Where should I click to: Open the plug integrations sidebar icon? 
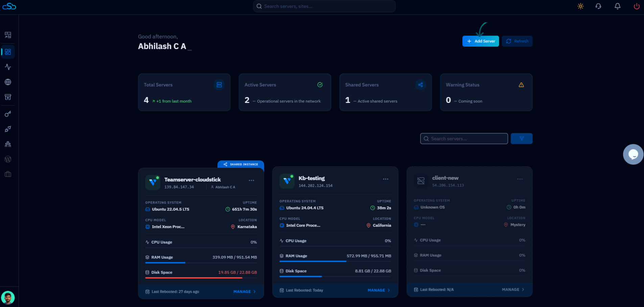(8, 129)
